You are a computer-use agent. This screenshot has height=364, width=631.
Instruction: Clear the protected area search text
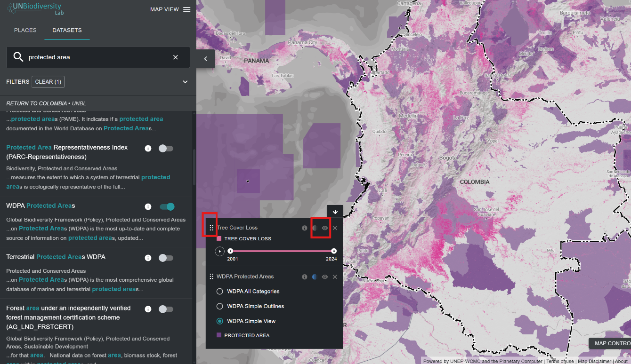point(176,57)
